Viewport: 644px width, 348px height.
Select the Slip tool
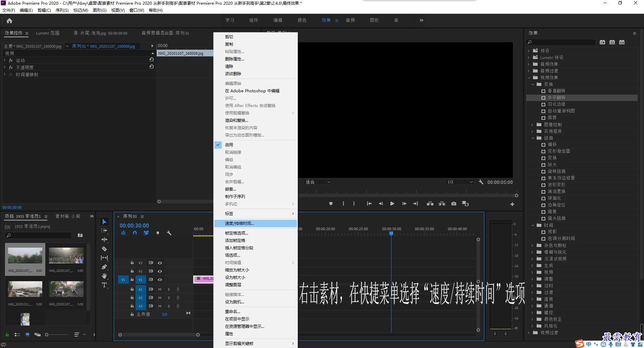[x=104, y=258]
